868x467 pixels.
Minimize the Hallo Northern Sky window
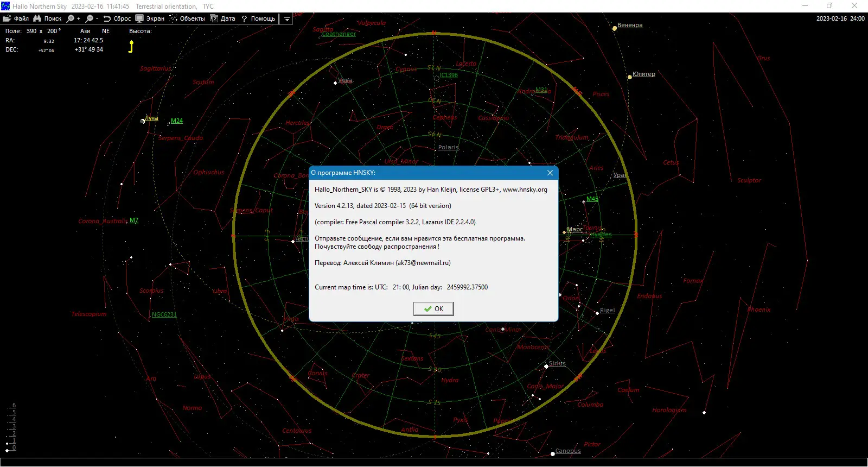805,6
